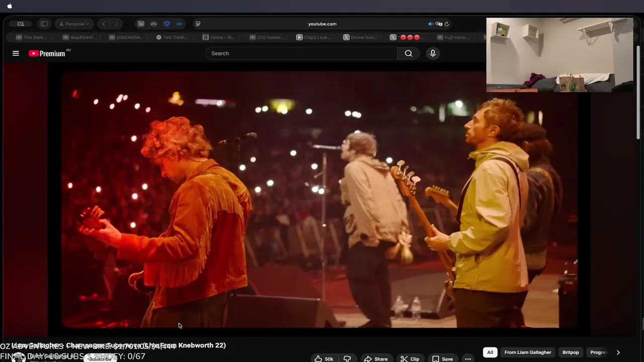Switch to the HOONIGAN tab
Viewport: 644px width, 362px height.
(126, 37)
